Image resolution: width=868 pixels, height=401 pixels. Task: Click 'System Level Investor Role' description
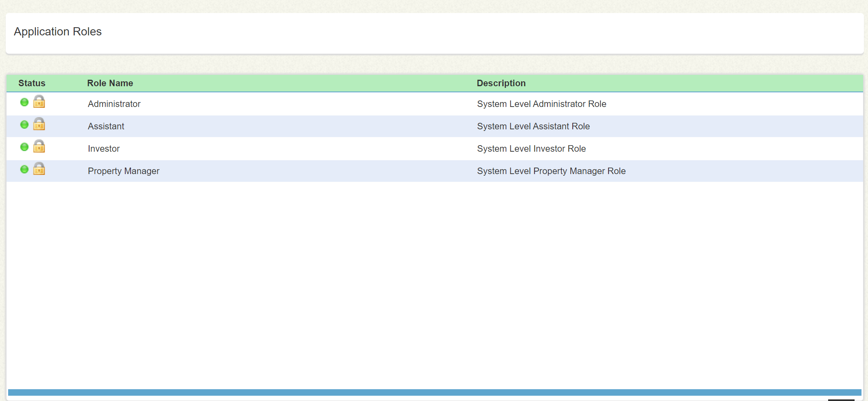531,148
